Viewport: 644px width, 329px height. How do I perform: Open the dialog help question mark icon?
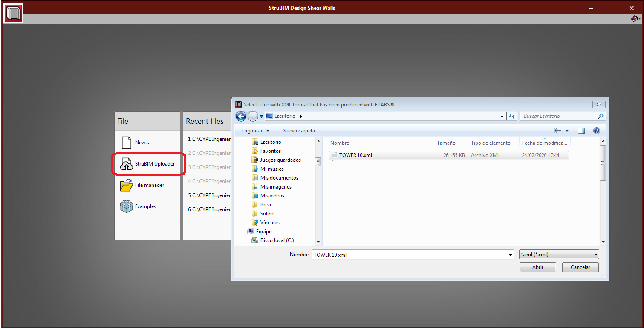[597, 131]
